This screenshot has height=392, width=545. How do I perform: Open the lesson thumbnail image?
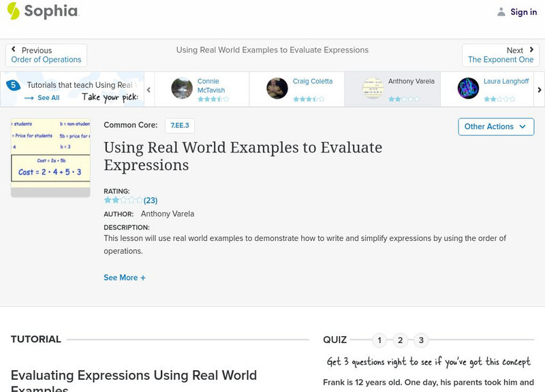[50, 157]
